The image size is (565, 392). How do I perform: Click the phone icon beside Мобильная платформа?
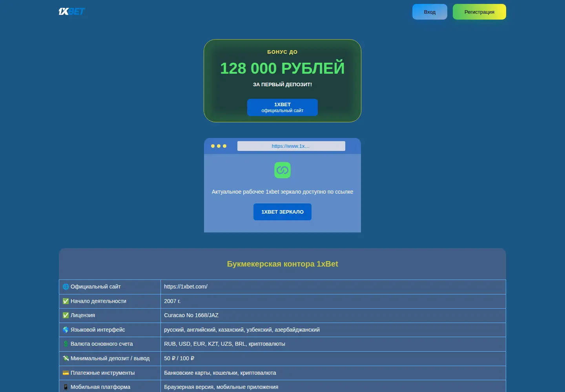pyautogui.click(x=66, y=387)
